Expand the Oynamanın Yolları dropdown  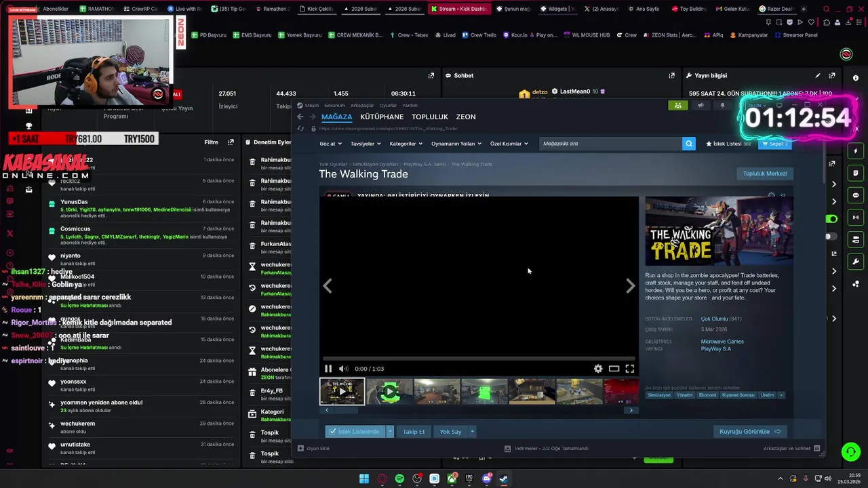[x=456, y=144]
